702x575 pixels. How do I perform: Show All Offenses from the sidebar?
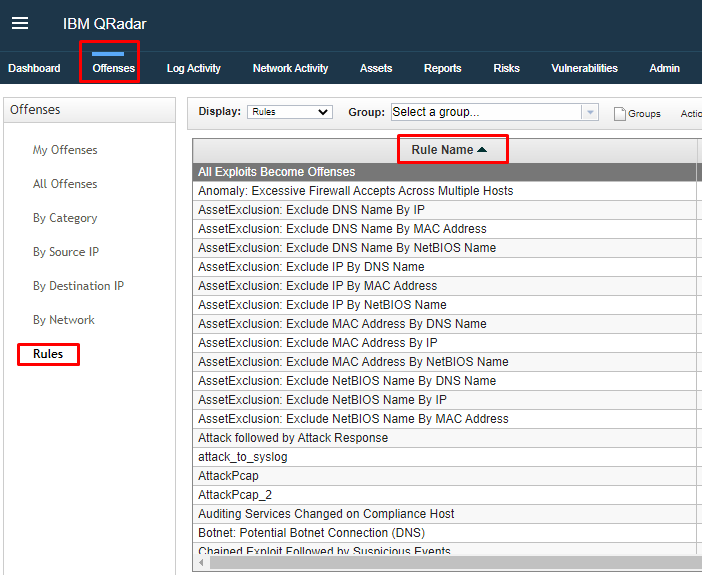click(x=65, y=184)
